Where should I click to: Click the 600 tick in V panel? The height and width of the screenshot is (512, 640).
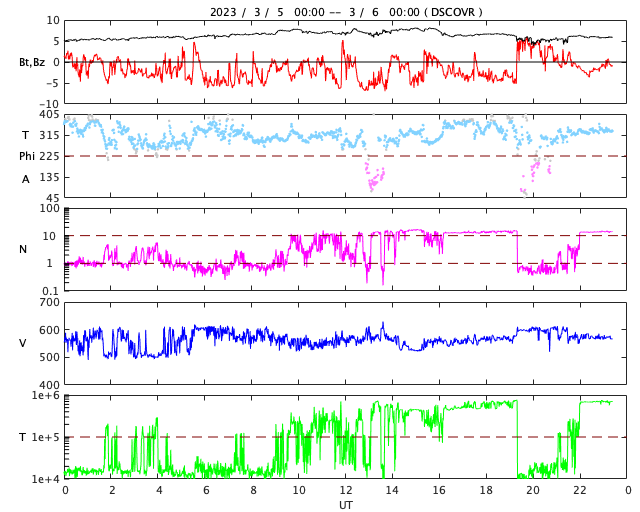click(x=49, y=330)
